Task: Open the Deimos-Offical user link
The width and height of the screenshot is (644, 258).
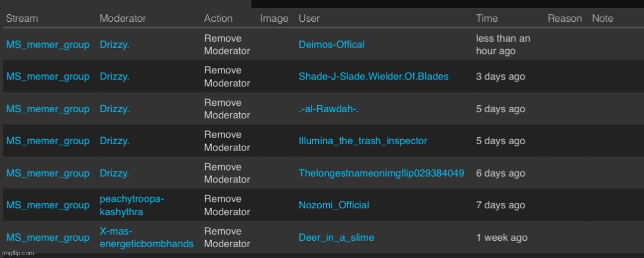Action: (331, 45)
